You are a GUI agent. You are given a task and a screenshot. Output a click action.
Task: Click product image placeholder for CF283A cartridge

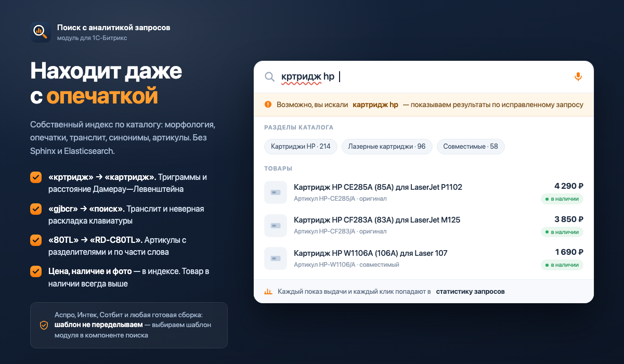[x=276, y=225]
